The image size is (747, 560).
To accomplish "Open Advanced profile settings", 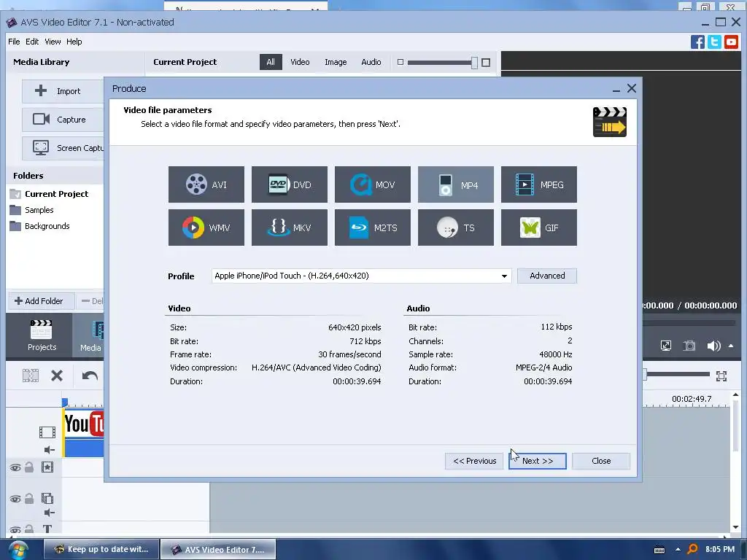I will [547, 276].
